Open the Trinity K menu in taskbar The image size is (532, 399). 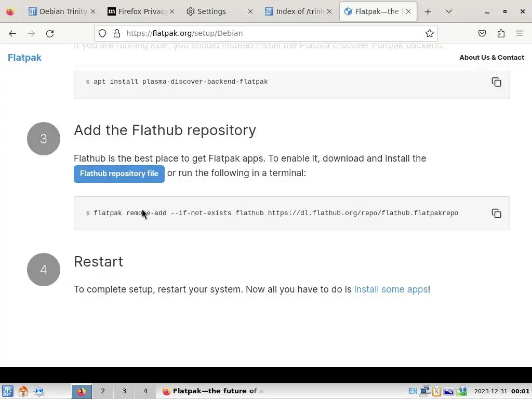pos(7,391)
